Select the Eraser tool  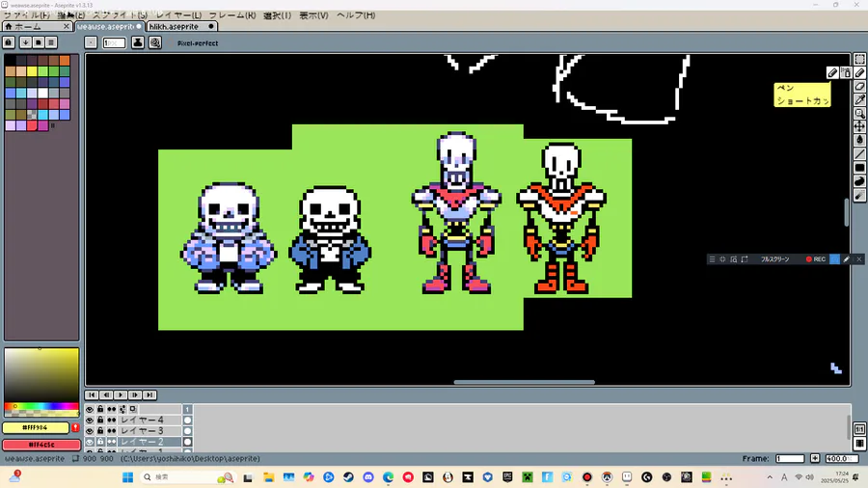pos(859,86)
